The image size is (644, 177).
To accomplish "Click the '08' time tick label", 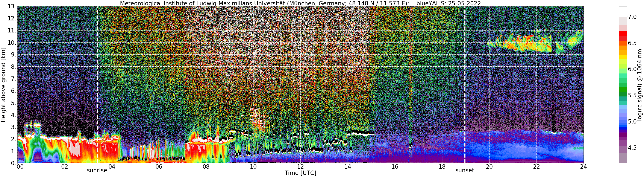I will tap(206, 166).
